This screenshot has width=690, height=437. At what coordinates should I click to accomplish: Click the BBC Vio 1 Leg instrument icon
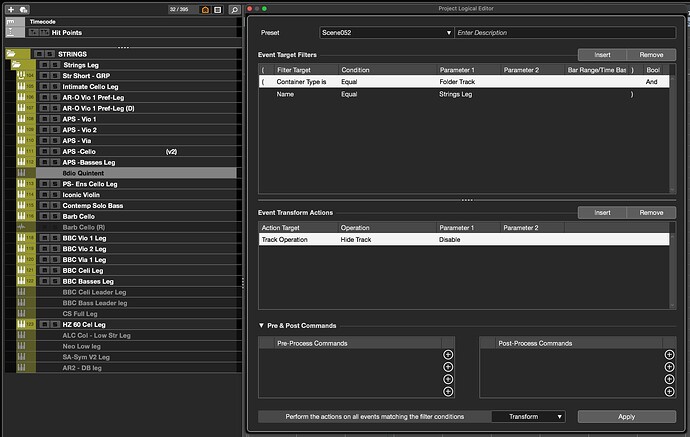(21, 238)
